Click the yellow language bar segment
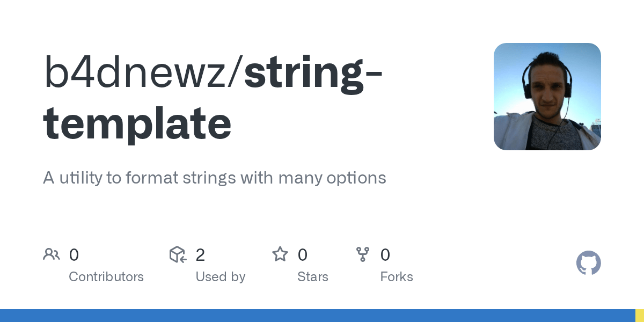Screen dimensions: 644x322 [640, 316]
